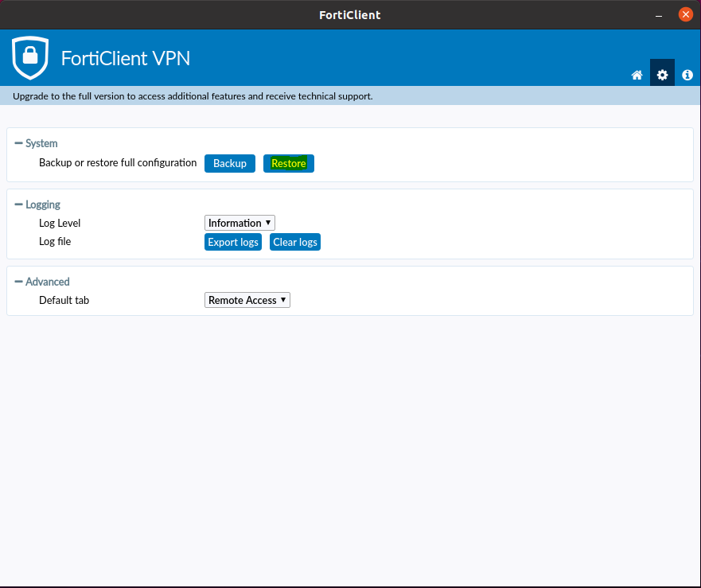Viewport: 701px width, 588px height.
Task: Click the FortiClient shield logo
Action: coord(30,57)
